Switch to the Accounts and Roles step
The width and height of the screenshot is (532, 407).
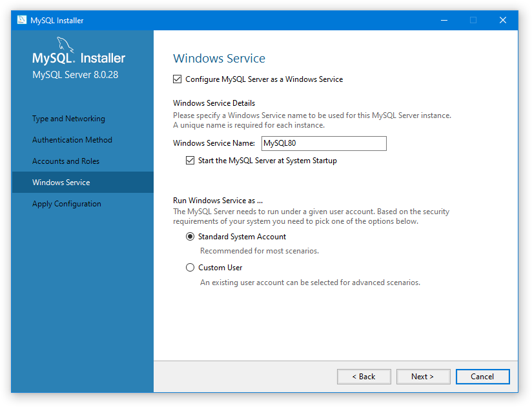66,161
